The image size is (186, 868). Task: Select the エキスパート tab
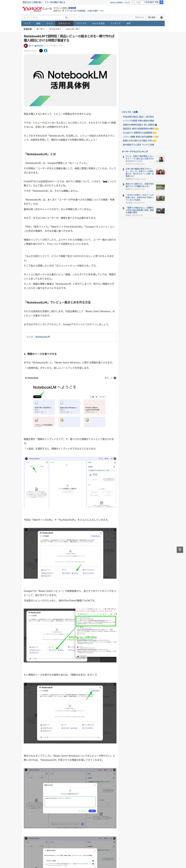point(64,23)
